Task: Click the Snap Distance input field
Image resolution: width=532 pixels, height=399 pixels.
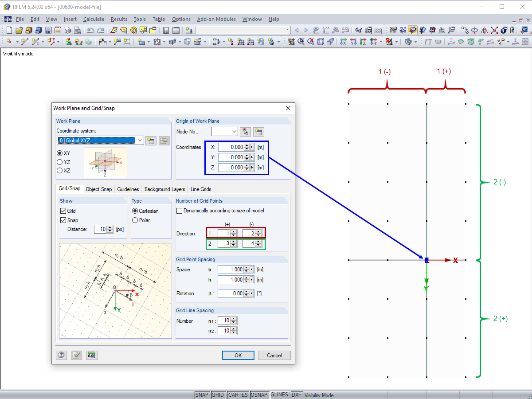Action: [x=101, y=229]
